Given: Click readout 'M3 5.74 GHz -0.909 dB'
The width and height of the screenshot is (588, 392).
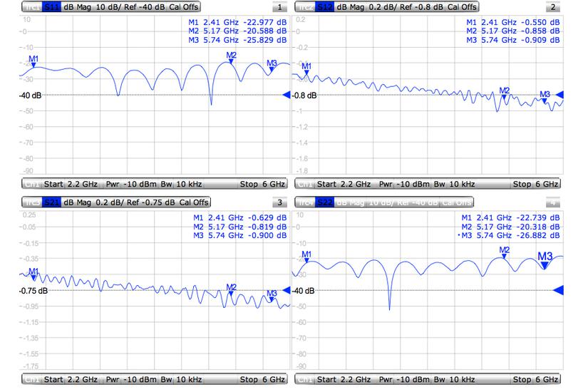Looking at the screenshot, I should tap(513, 40).
